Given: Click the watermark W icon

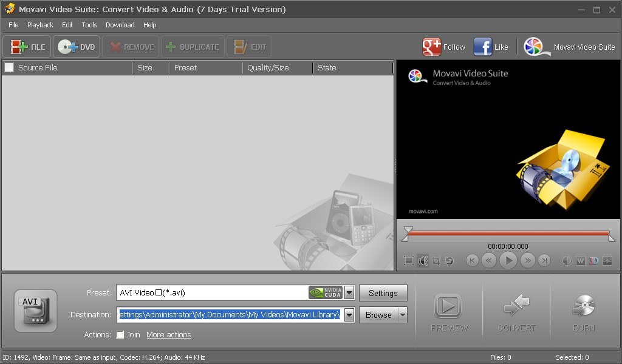Looking at the screenshot, I should click(580, 261).
